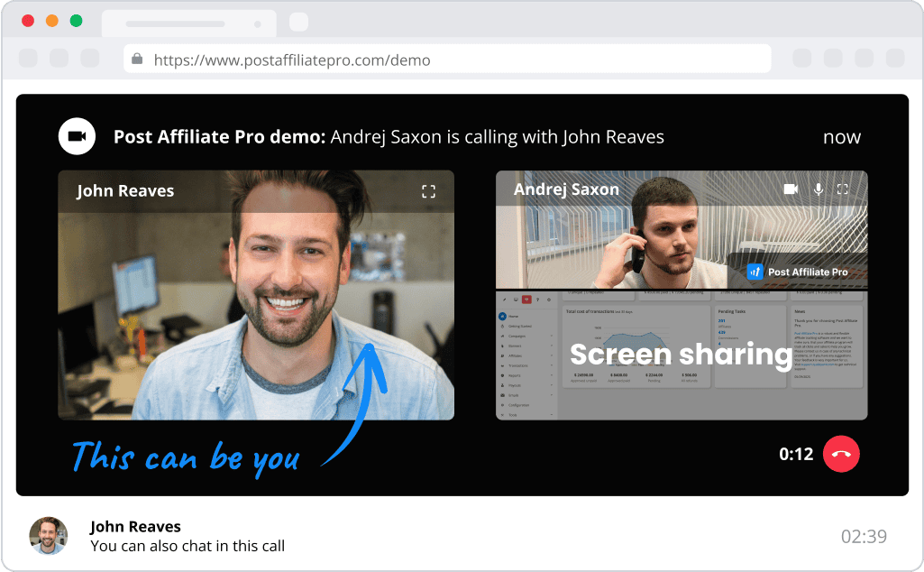Close the browser tab with its dot

pyautogui.click(x=259, y=24)
